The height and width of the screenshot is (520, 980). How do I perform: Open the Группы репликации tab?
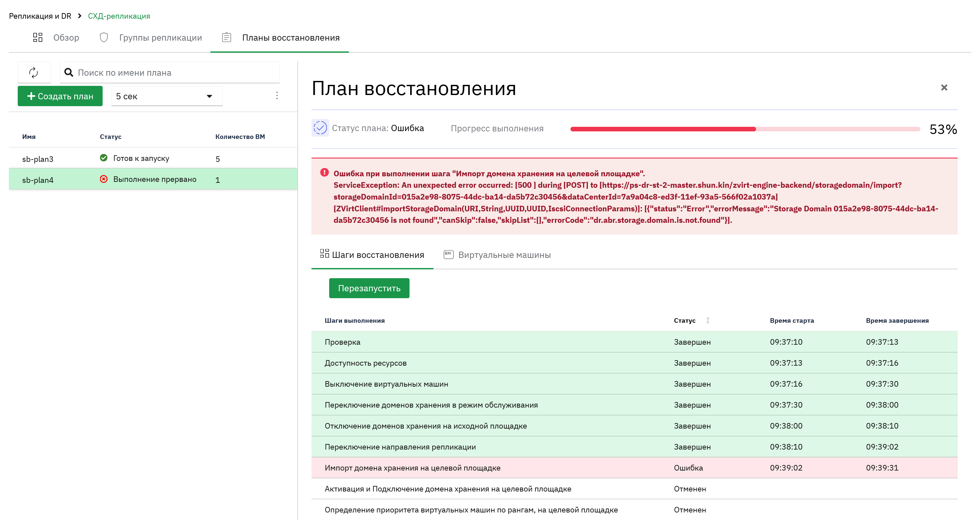150,38
